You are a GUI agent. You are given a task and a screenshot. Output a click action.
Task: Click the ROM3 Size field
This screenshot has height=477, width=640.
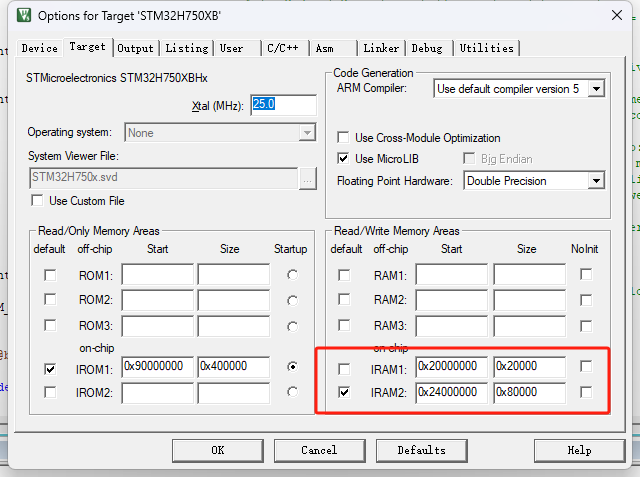[x=233, y=326]
